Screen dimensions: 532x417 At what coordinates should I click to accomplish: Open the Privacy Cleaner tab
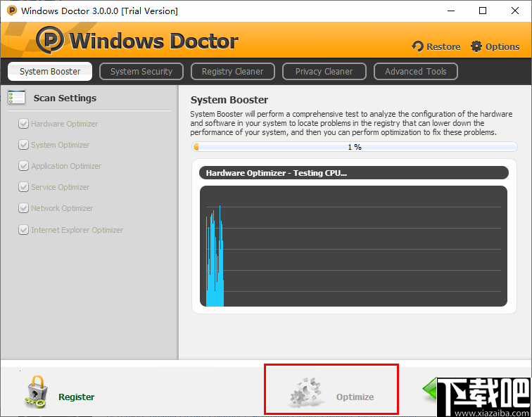pyautogui.click(x=324, y=71)
